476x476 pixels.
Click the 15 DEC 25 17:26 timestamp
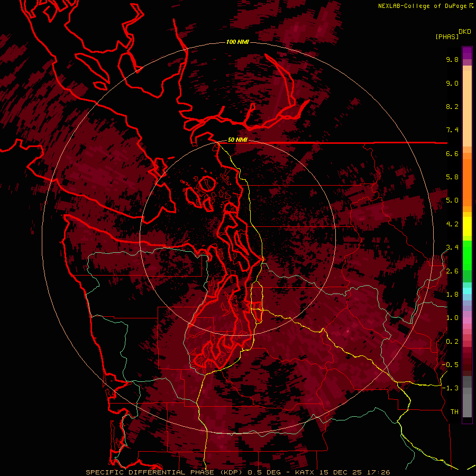pyautogui.click(x=354, y=472)
